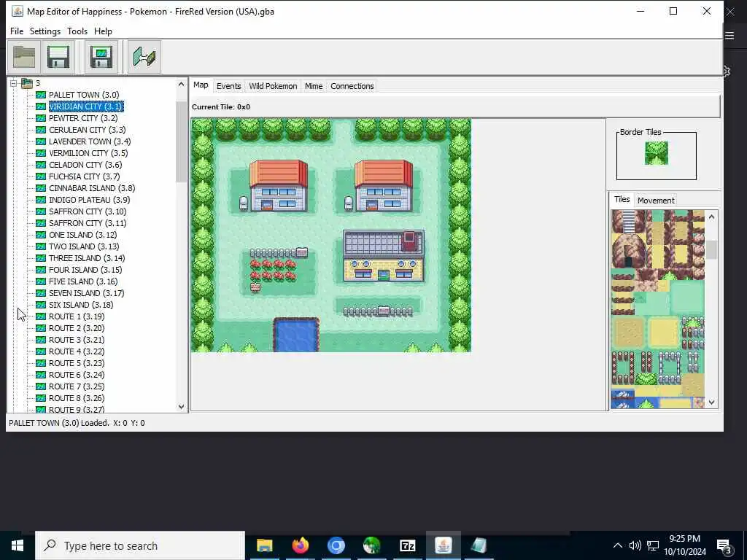Select FIVE ISLAND (3.16) map entry
Viewport: 747px width, 560px height.
(83, 281)
